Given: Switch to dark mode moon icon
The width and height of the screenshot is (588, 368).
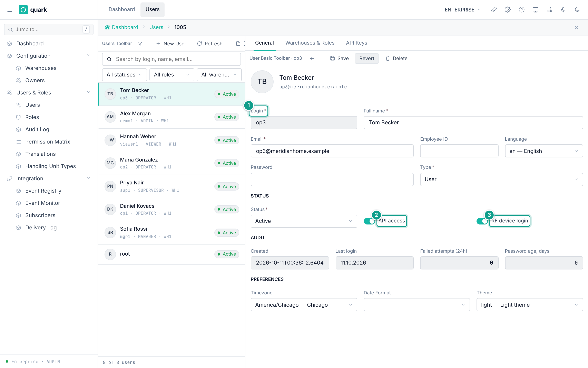Looking at the screenshot, I should coord(577,10).
